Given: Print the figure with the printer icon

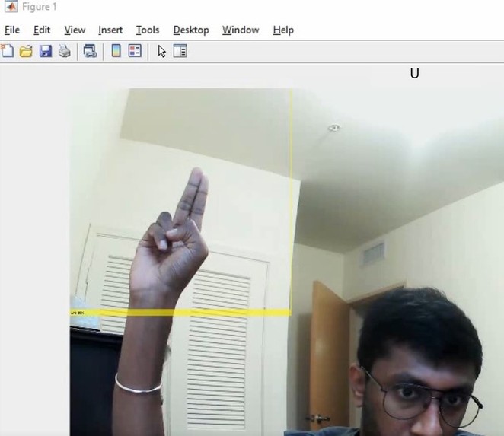Looking at the screenshot, I should coord(65,51).
